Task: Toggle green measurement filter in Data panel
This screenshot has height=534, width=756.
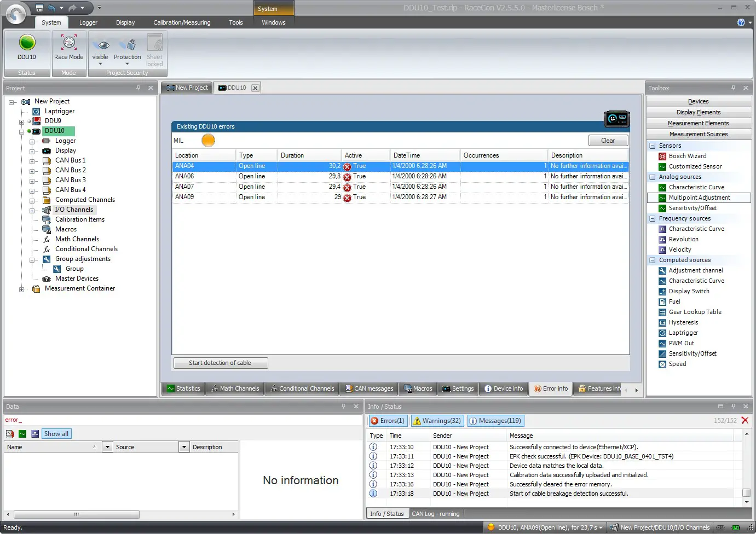Action: pyautogui.click(x=22, y=434)
